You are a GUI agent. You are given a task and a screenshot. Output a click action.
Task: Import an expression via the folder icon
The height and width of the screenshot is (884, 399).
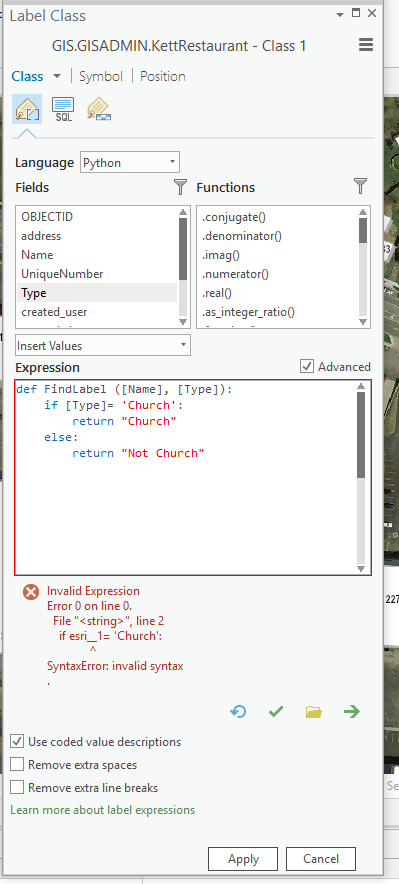[314, 712]
